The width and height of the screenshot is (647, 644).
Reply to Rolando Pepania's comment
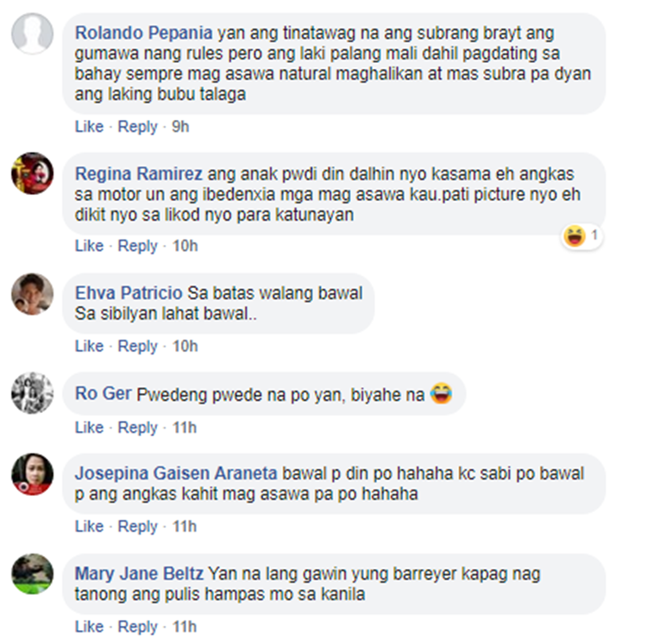(x=138, y=127)
